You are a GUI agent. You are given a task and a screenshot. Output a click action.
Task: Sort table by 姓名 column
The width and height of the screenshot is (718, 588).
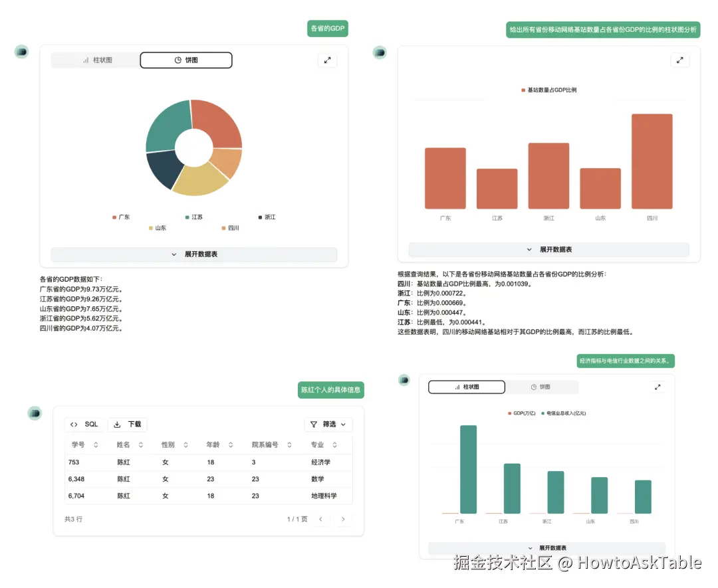pos(140,444)
